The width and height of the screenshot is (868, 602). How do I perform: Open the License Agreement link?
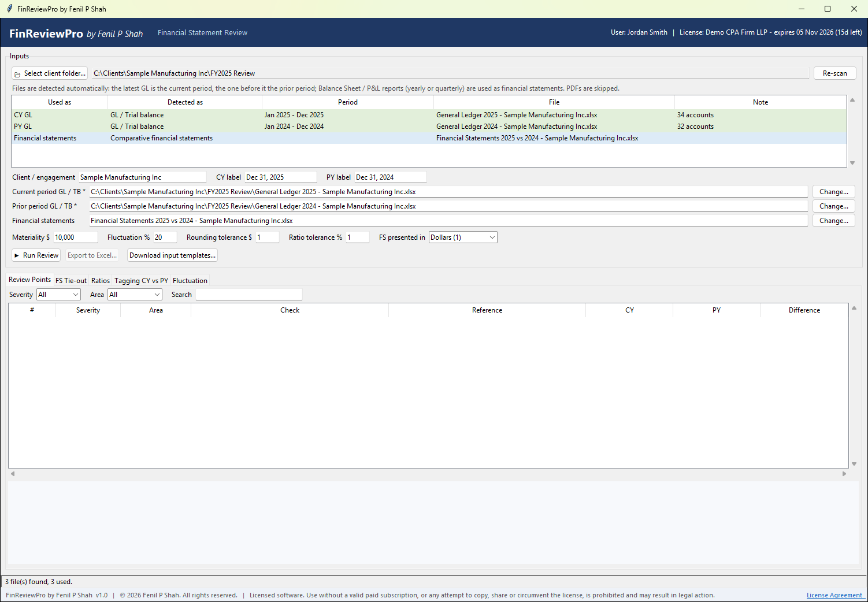pos(834,595)
